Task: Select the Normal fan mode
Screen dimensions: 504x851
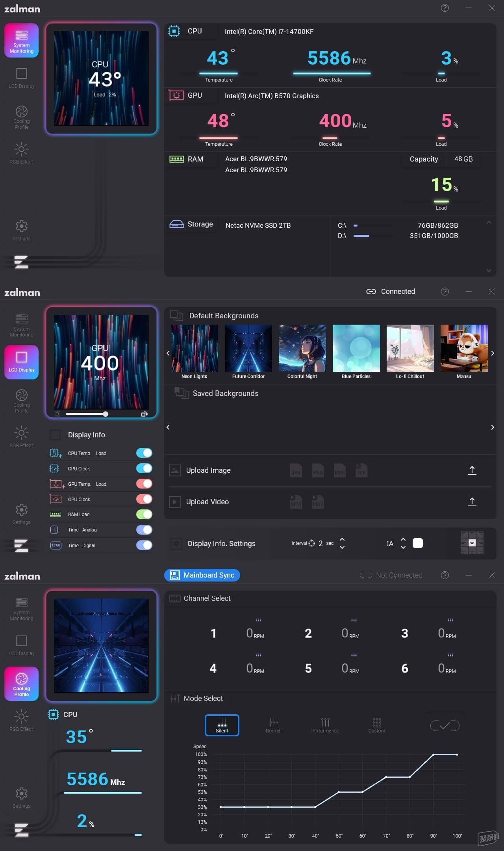Action: pos(274,725)
